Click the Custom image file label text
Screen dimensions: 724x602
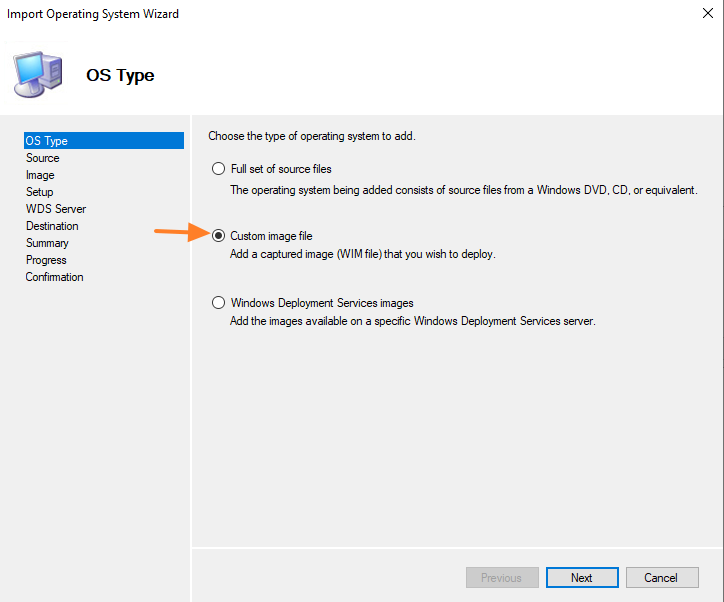[271, 236]
